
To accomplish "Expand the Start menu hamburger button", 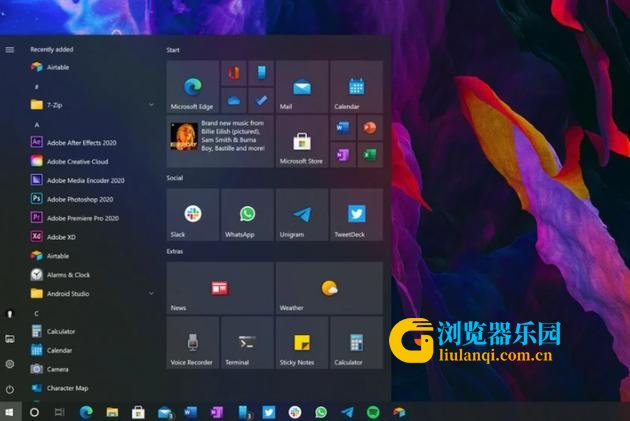I will click(x=10, y=50).
